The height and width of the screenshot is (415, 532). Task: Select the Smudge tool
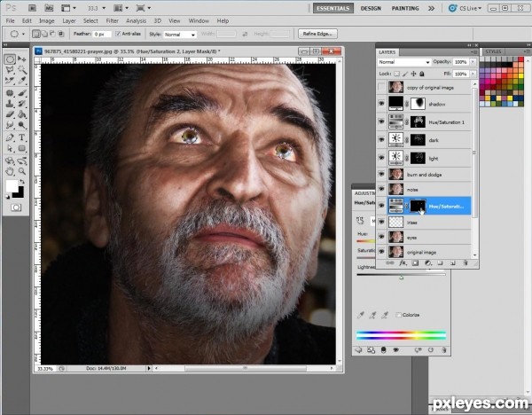(10, 125)
